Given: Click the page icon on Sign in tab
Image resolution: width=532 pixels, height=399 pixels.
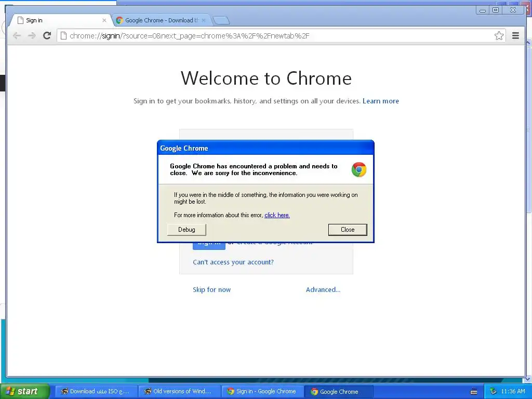Looking at the screenshot, I should pos(20,20).
